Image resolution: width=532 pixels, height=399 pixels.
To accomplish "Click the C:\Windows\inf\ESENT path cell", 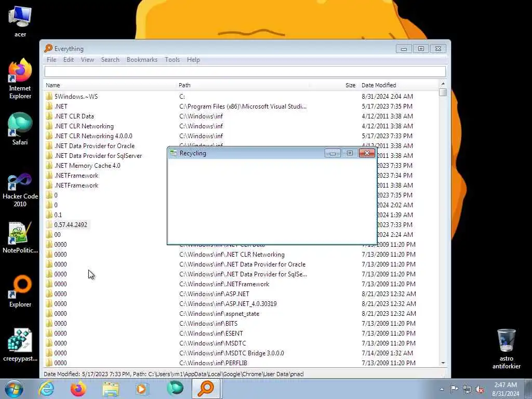I will [x=211, y=333].
